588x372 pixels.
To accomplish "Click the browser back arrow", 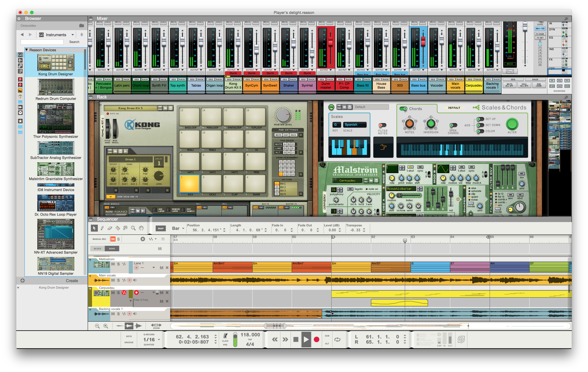I will click(22, 35).
